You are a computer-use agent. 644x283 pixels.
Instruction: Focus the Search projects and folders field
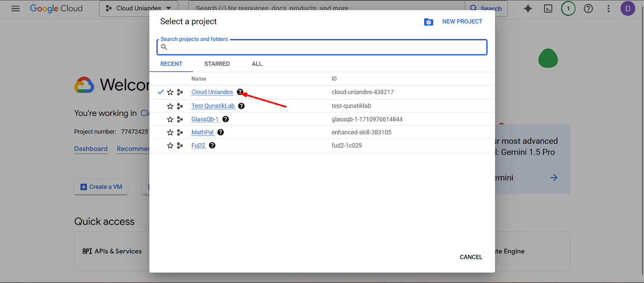tap(322, 47)
